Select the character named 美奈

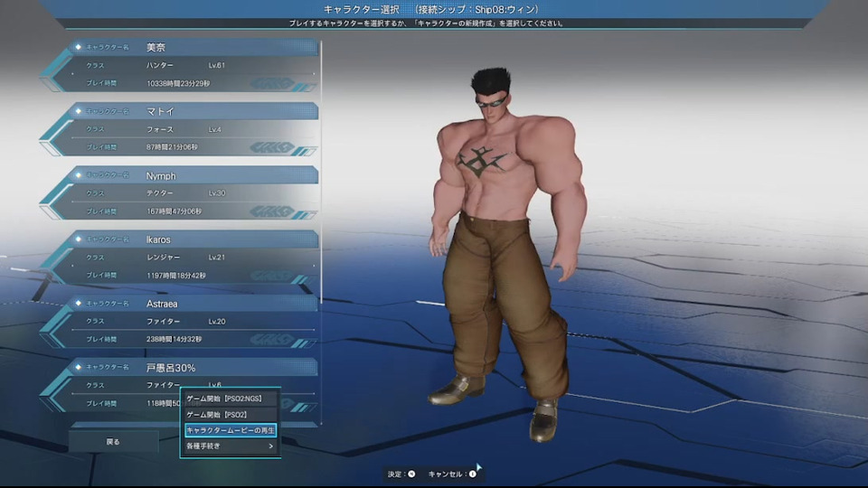coord(180,65)
